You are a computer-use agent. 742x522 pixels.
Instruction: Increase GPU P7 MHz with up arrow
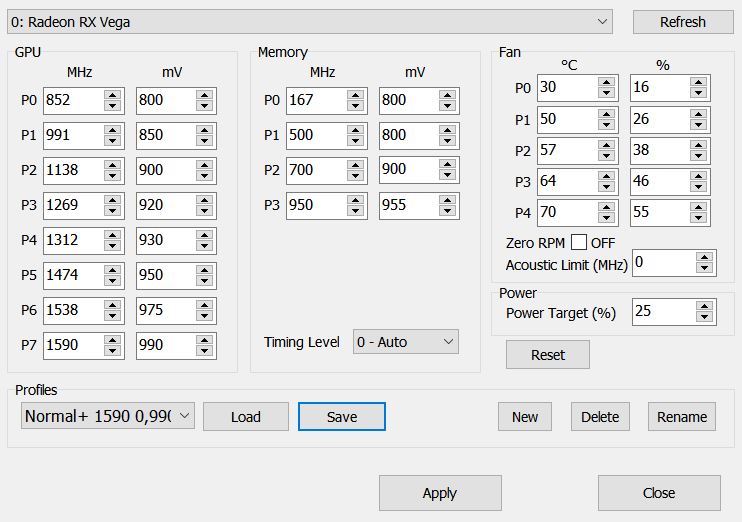[x=113, y=340]
